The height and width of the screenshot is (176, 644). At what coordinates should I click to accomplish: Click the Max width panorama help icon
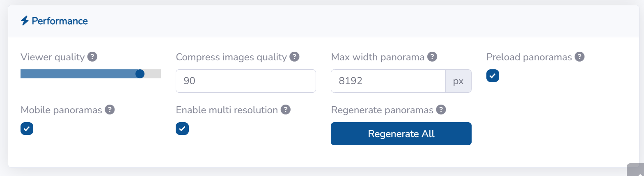(x=432, y=57)
